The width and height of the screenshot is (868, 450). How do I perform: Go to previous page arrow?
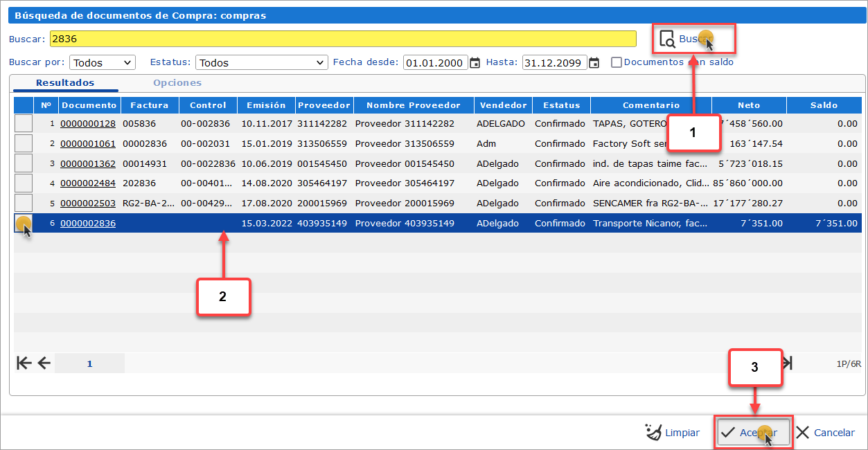pyautogui.click(x=44, y=363)
